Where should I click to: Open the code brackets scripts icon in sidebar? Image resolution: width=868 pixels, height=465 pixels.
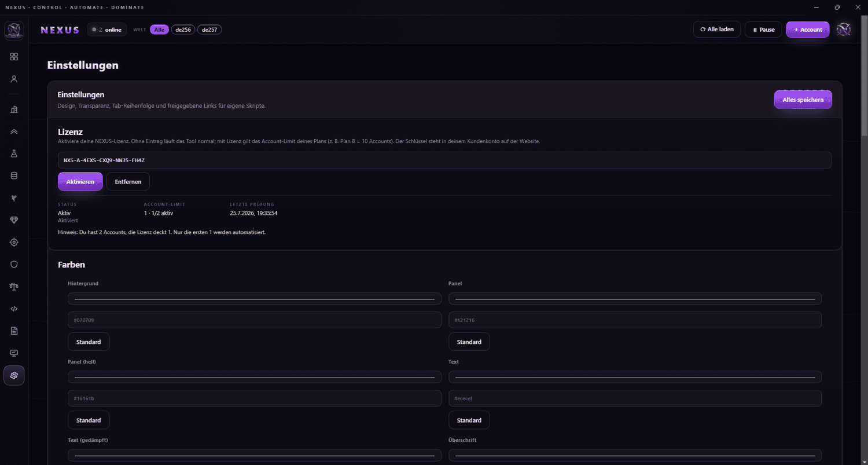pos(14,309)
